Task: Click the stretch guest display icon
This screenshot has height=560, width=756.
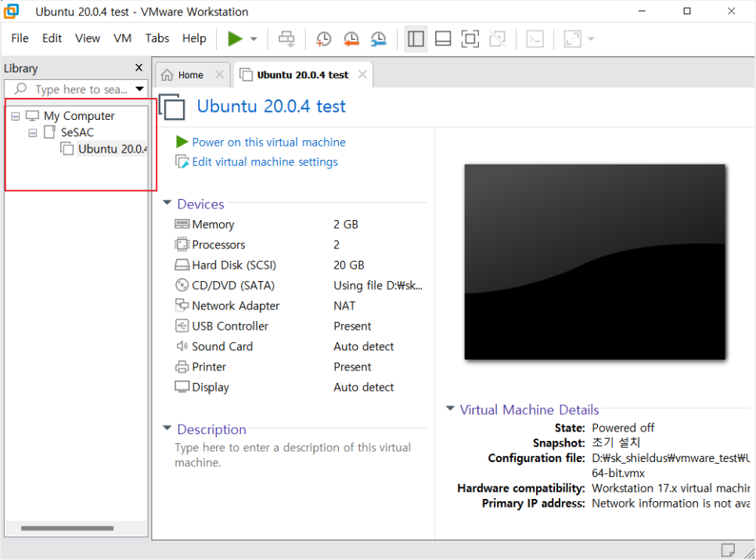Action: [x=572, y=38]
